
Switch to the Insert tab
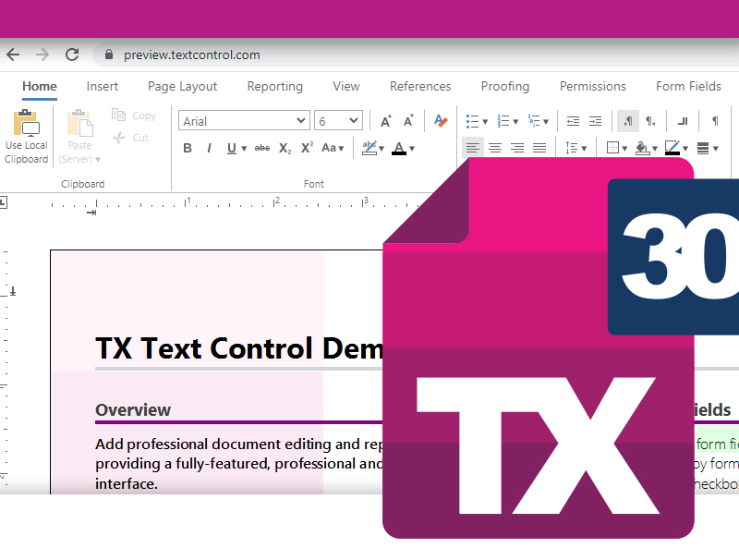pos(103,86)
